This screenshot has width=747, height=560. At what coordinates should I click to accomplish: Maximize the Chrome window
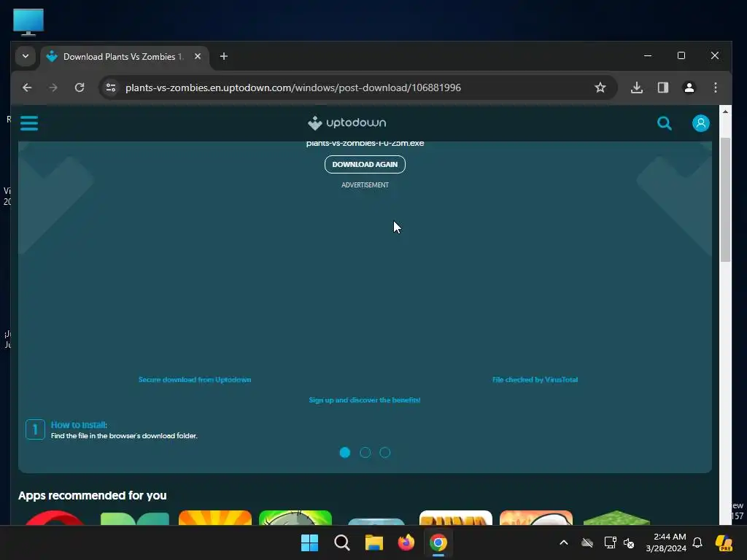[681, 55]
